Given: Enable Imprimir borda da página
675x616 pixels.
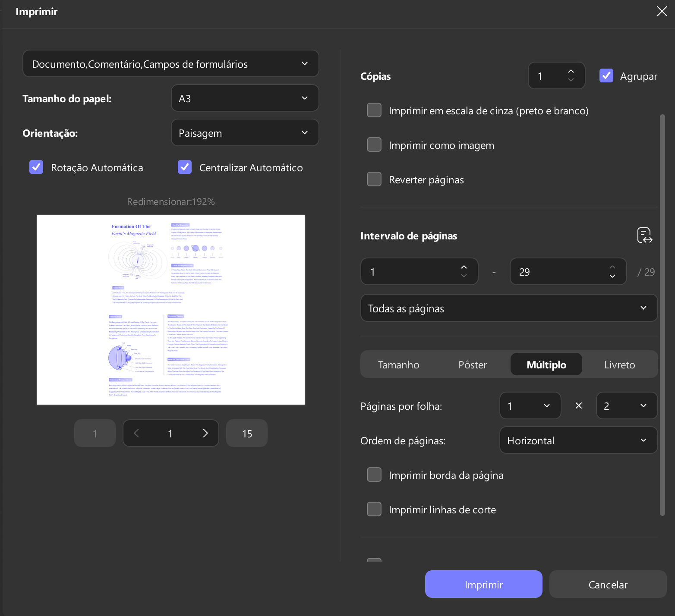Looking at the screenshot, I should (374, 475).
